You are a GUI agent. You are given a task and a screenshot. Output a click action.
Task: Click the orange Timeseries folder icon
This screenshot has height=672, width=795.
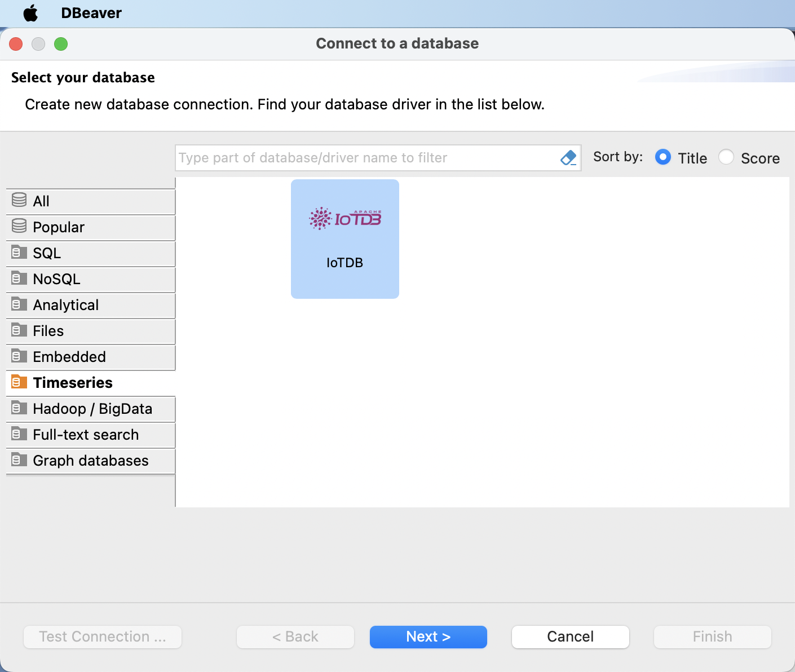pos(19,382)
